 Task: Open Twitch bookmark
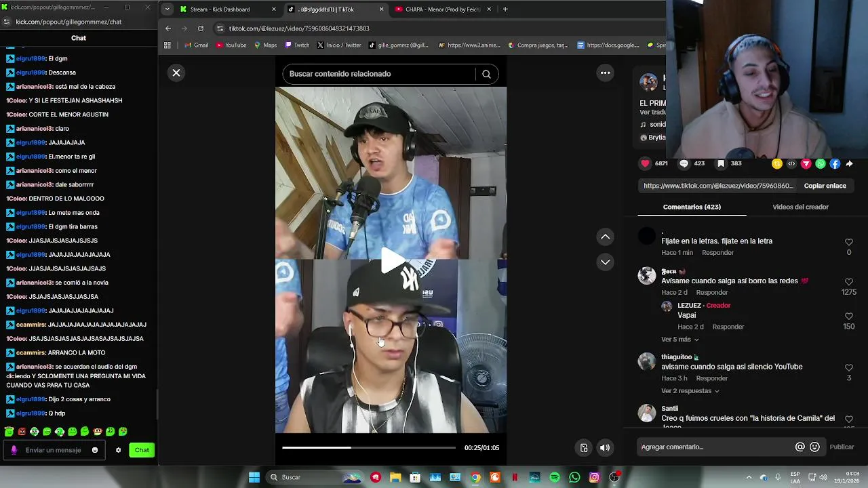pyautogui.click(x=297, y=45)
